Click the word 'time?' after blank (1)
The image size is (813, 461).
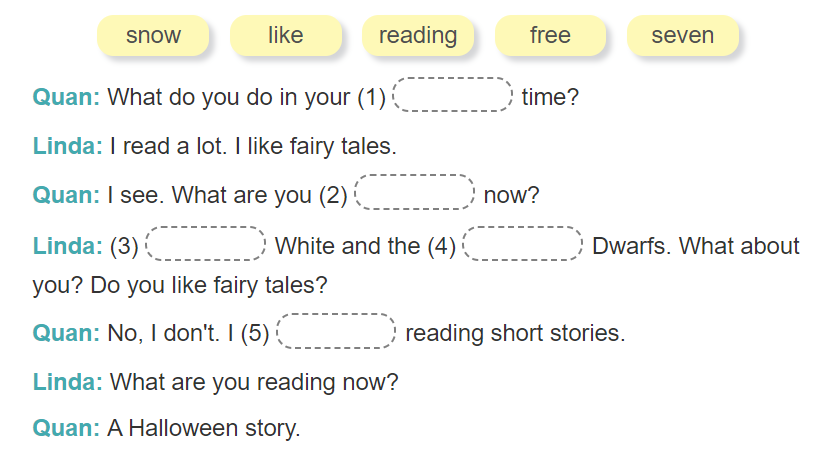point(550,98)
